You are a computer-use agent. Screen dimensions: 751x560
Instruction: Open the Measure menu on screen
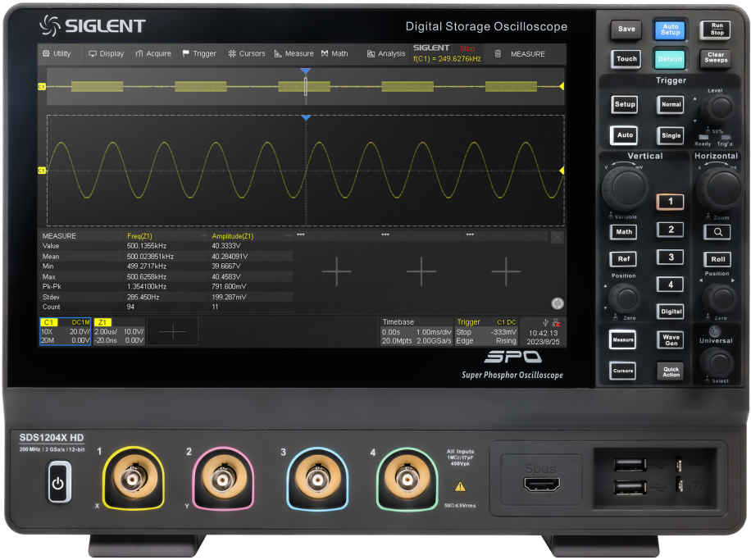(x=294, y=53)
